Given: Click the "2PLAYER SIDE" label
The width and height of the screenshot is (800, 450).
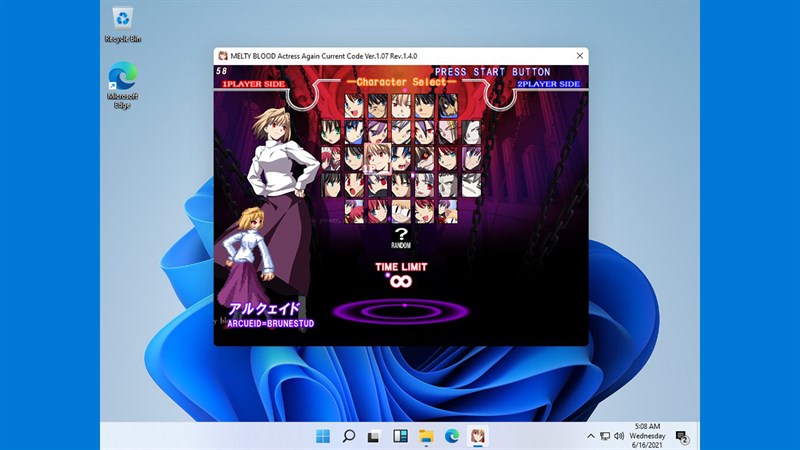Looking at the screenshot, I should point(548,84).
